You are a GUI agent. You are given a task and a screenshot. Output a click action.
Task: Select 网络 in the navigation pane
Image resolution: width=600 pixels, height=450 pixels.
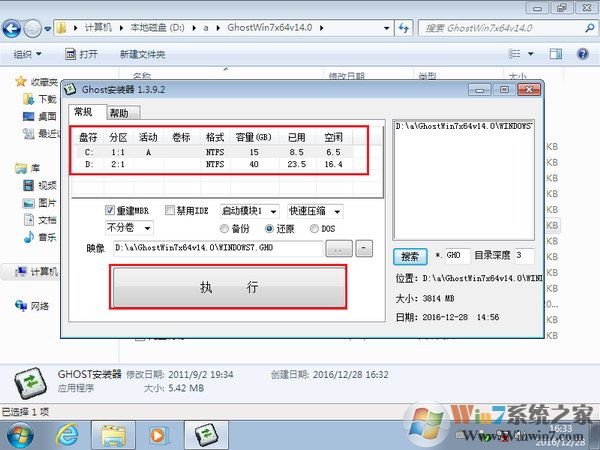(x=32, y=306)
